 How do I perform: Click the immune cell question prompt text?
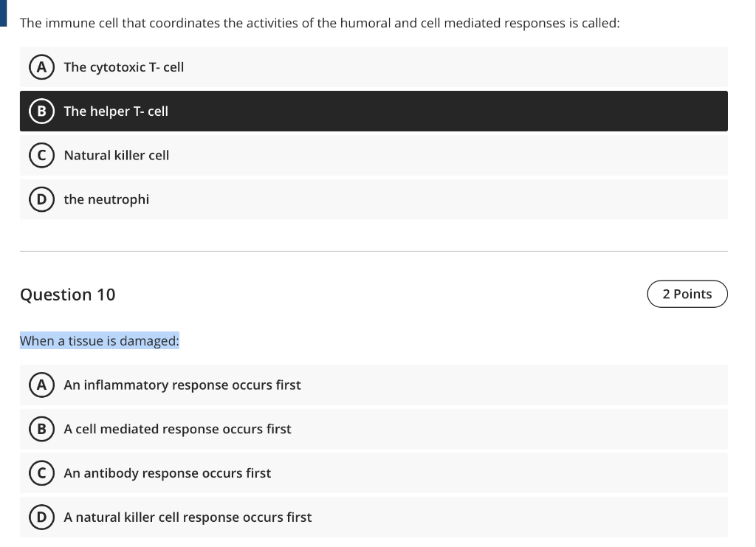[x=320, y=23]
